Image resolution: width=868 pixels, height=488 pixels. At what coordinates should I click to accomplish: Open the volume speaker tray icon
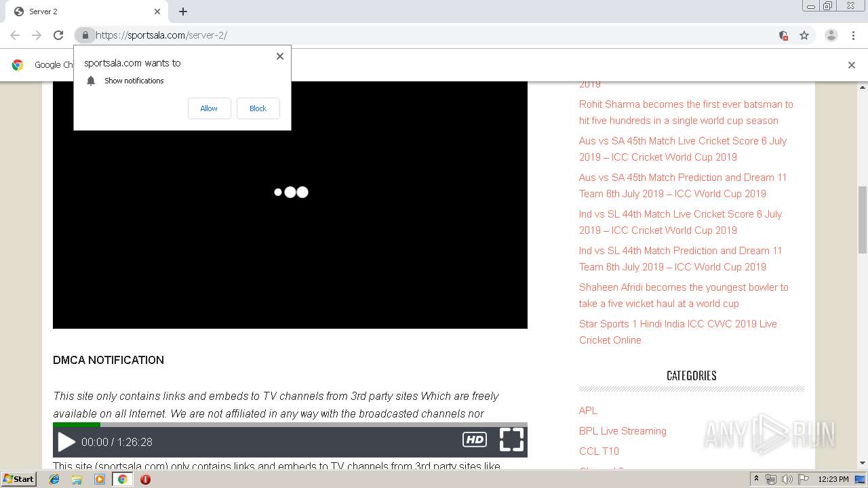click(x=787, y=479)
